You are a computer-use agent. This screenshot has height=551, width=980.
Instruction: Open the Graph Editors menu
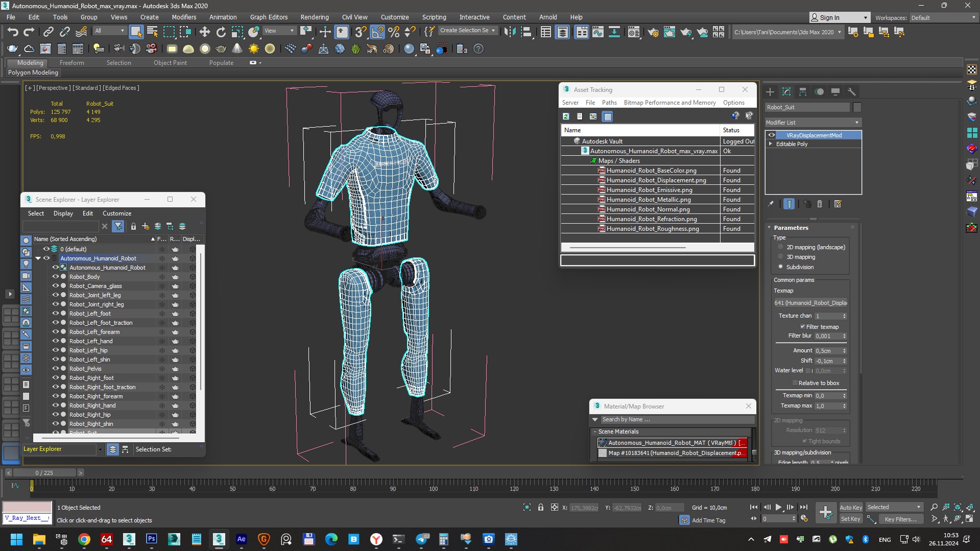point(269,17)
